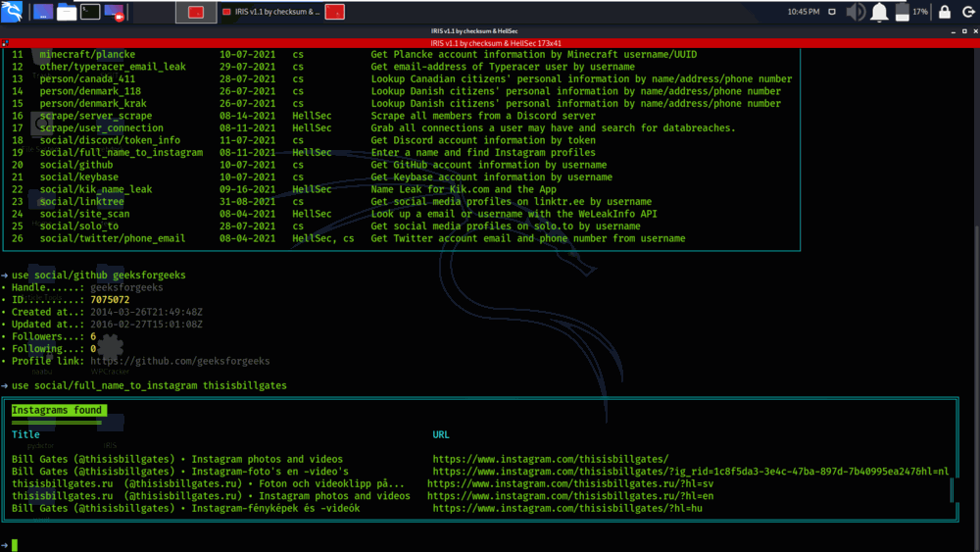Click description 'Scrape all members from a Discord server'
This screenshot has width=980, height=552.
[x=483, y=116]
